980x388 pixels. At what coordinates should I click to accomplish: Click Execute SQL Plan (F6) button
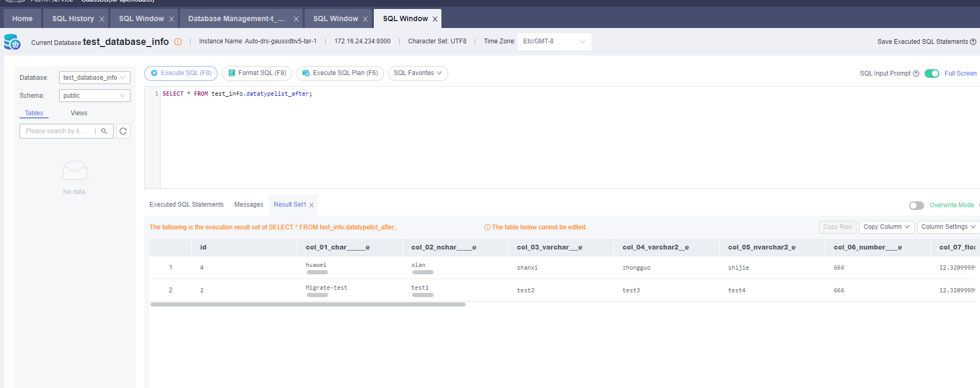pos(340,73)
